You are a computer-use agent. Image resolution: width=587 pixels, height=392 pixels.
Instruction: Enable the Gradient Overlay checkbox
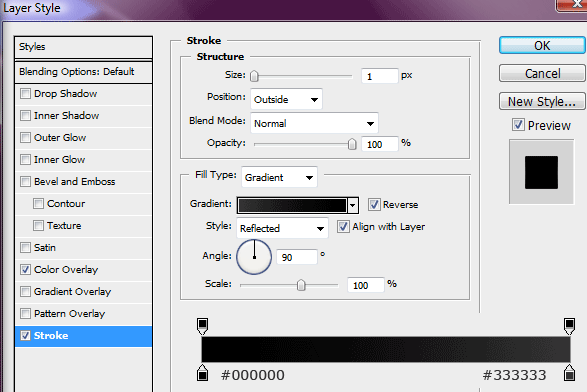click(25, 292)
